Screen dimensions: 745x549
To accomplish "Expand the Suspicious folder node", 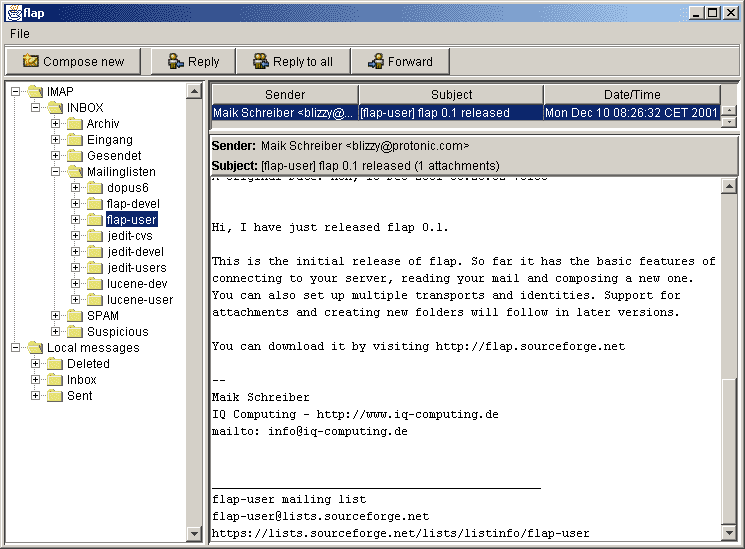I will (56, 332).
